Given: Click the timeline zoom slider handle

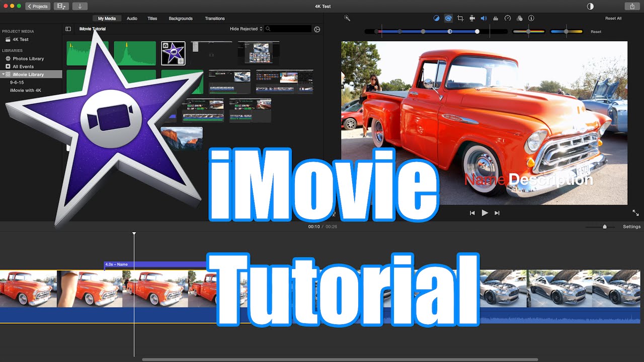Looking at the screenshot, I should 605,227.
